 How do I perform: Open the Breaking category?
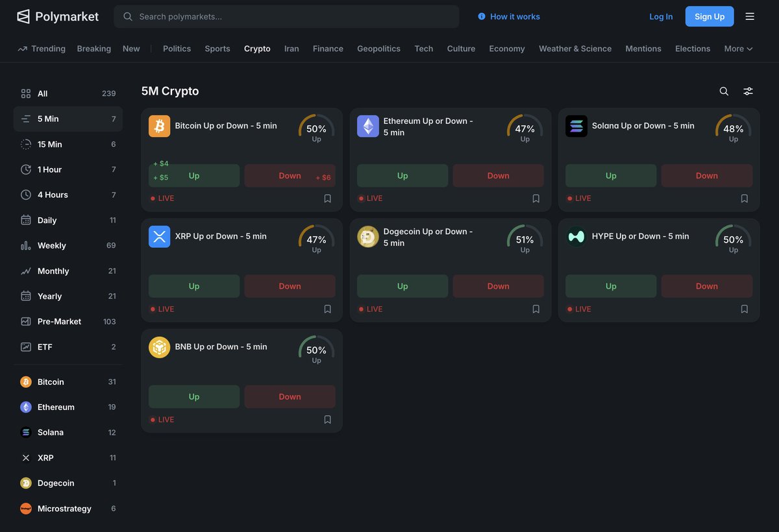(93, 49)
